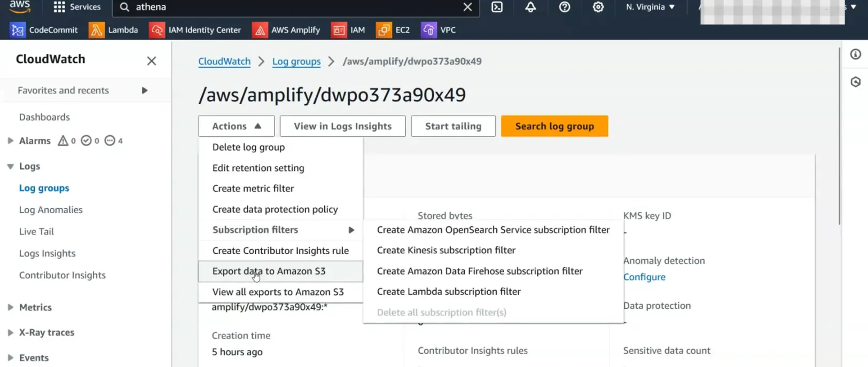
Task: Click the insufficient data alarms icon
Action: click(110, 140)
